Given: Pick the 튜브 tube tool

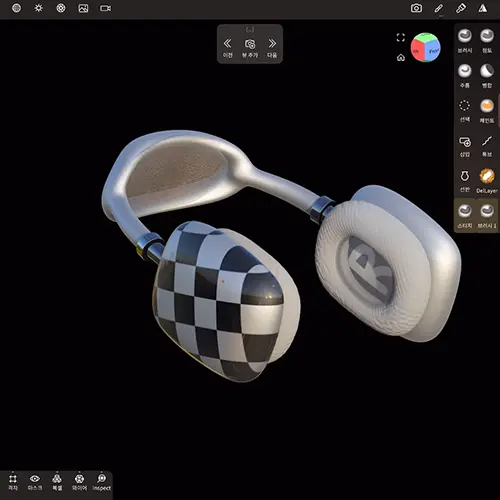Looking at the screenshot, I should pyautogui.click(x=487, y=146).
